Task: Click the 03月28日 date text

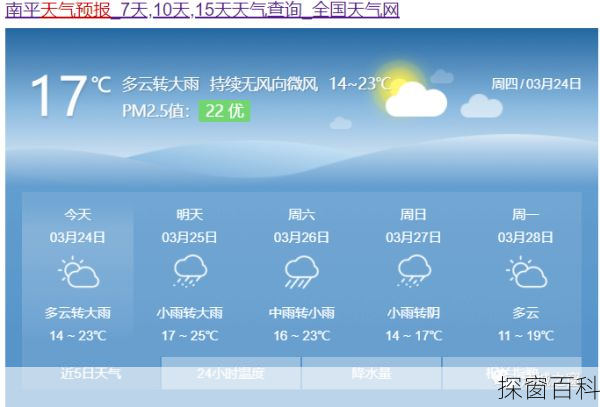Action: 525,238
